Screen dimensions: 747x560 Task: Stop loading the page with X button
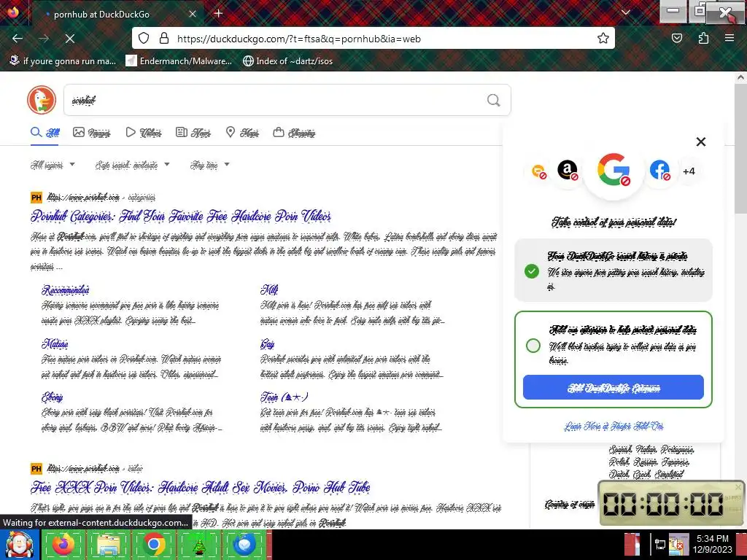coord(70,38)
